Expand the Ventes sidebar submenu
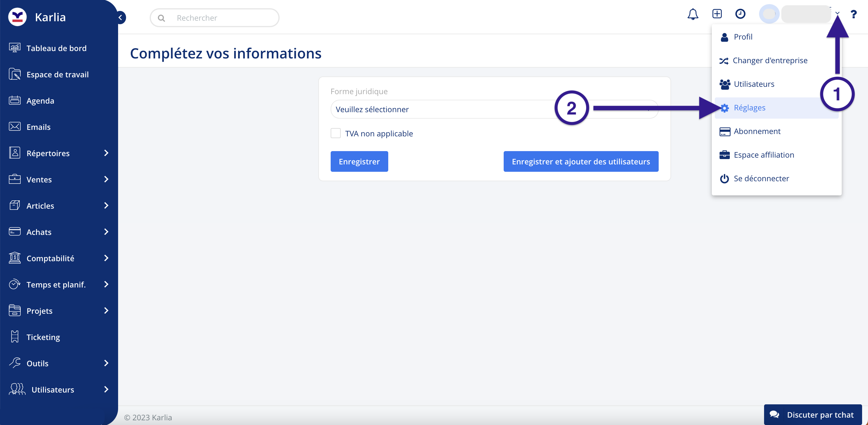 coord(106,179)
